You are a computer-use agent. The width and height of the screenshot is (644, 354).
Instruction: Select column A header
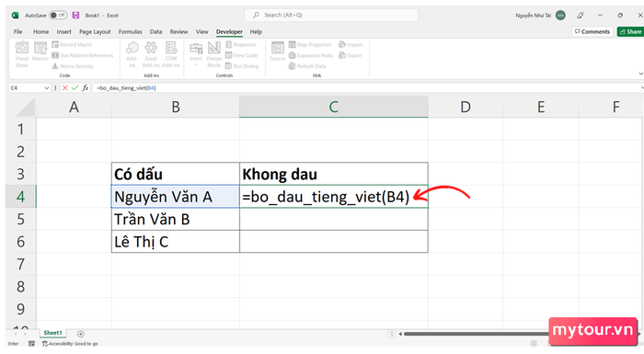[x=74, y=108]
